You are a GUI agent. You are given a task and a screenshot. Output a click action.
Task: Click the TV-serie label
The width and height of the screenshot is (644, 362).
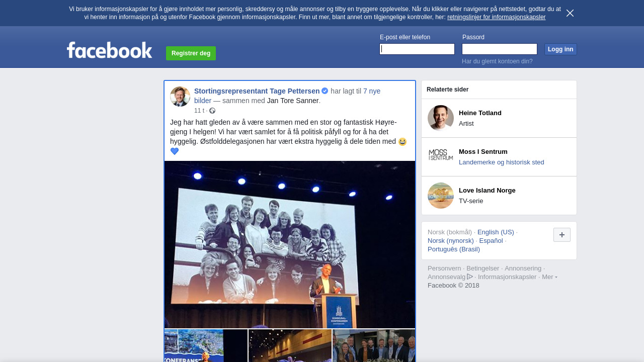[x=471, y=201]
